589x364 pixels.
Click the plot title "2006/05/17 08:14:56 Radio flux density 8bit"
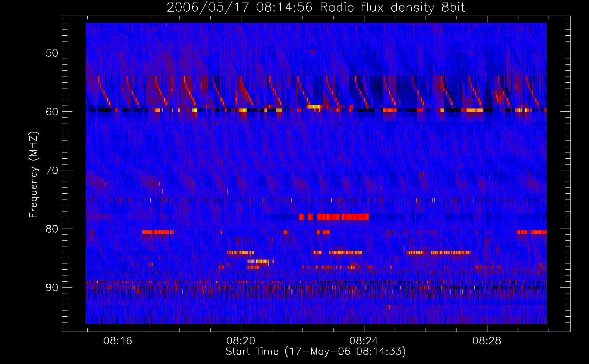316,7
